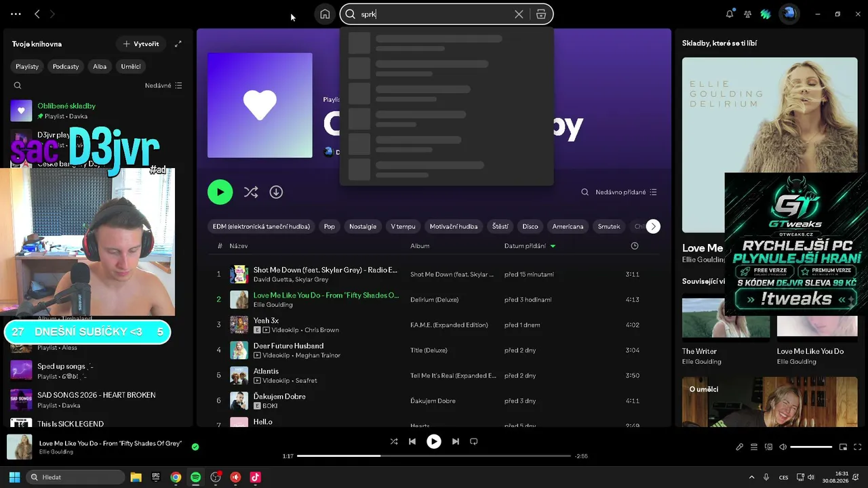Viewport: 868px width, 488px height.
Task: Open the Browse icon in search bar
Action: coord(540,14)
